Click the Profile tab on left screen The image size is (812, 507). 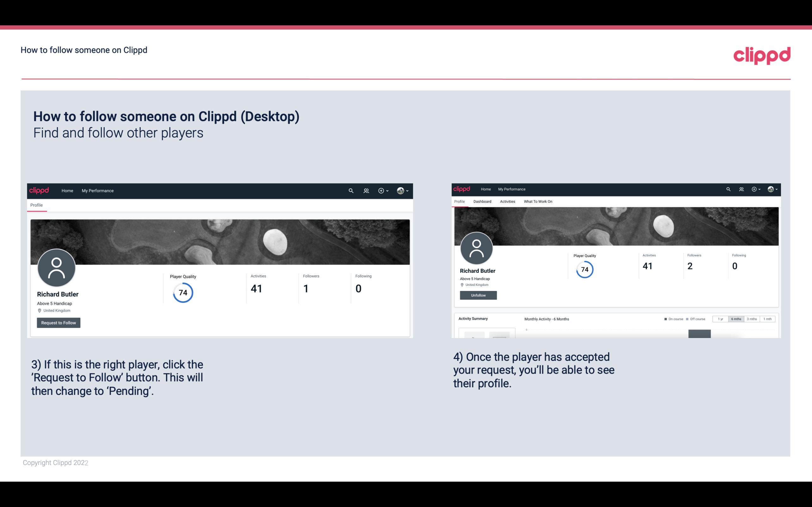coord(36,205)
